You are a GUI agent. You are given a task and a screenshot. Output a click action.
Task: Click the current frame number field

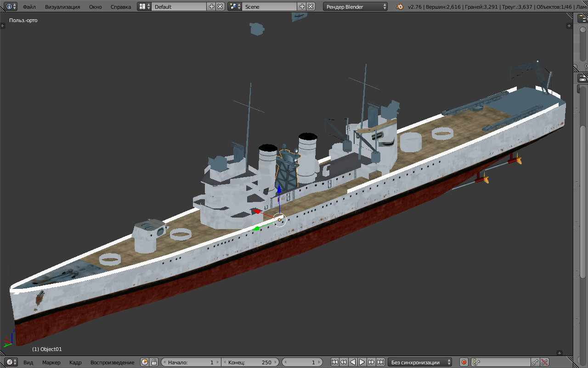pos(302,362)
